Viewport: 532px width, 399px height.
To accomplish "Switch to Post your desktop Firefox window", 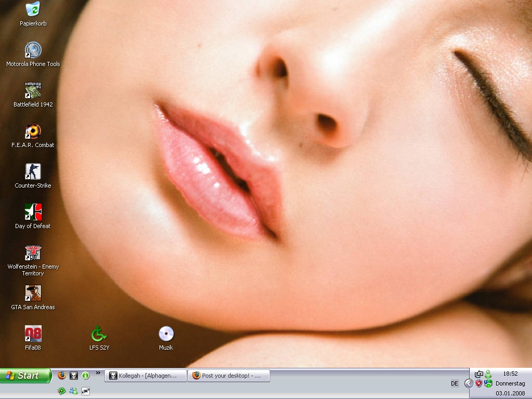I will 229,376.
